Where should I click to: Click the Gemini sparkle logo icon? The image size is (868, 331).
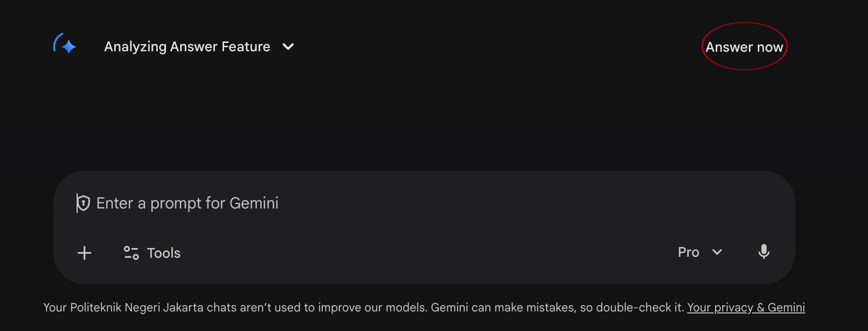click(x=69, y=47)
